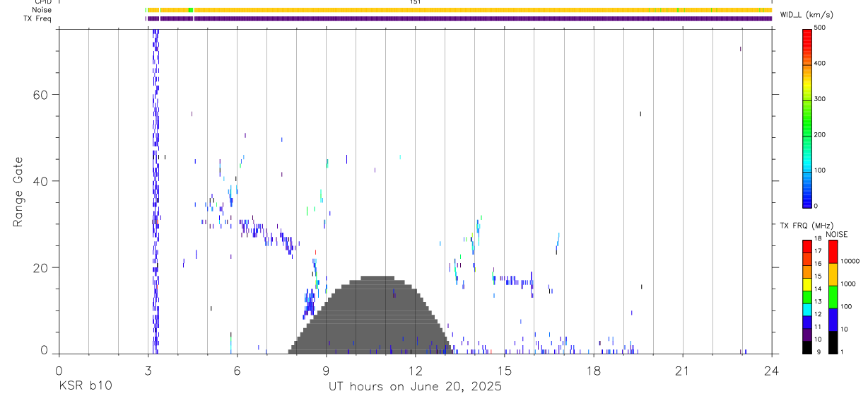Click the 'TX Freq' row label at top
The width and height of the screenshot is (868, 401).
[39, 18]
